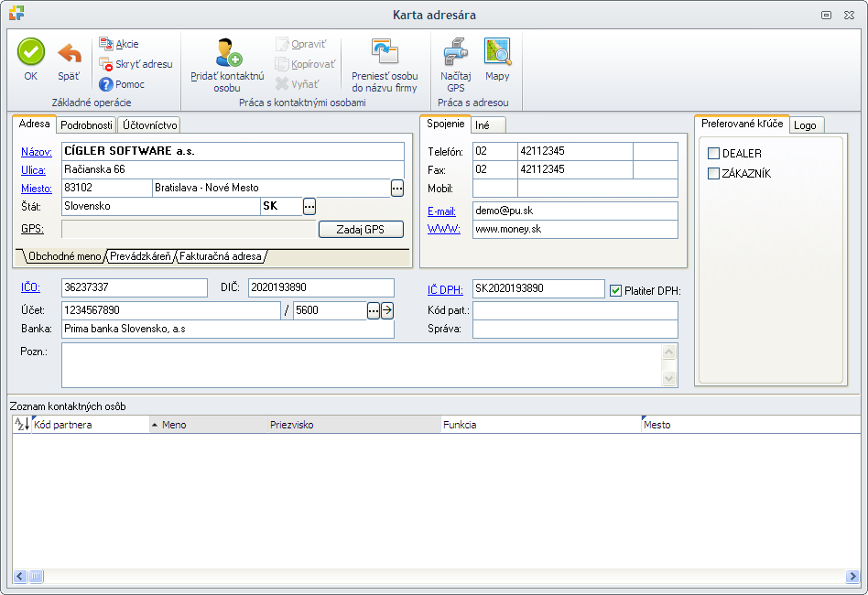Click Skryť adresu to hide address
Viewport: 868px width, 595px height.
point(136,64)
